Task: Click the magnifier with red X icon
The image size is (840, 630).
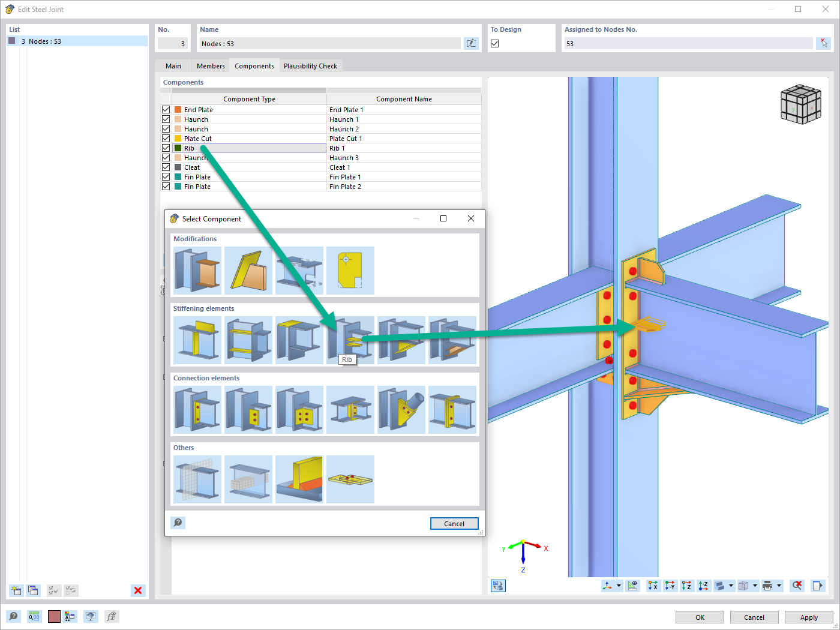Action: click(797, 586)
